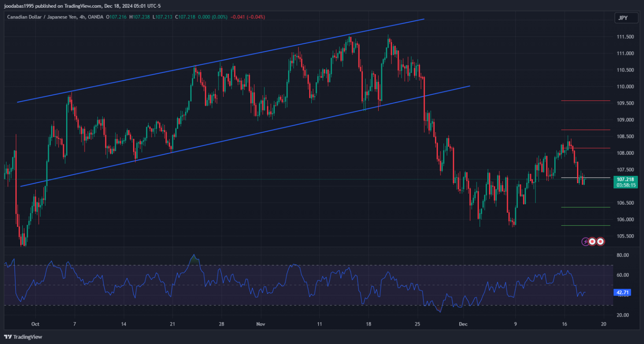This screenshot has height=344, width=644.
Task: Click the green change value 0.000 (0.00%)
Action: pos(213,17)
